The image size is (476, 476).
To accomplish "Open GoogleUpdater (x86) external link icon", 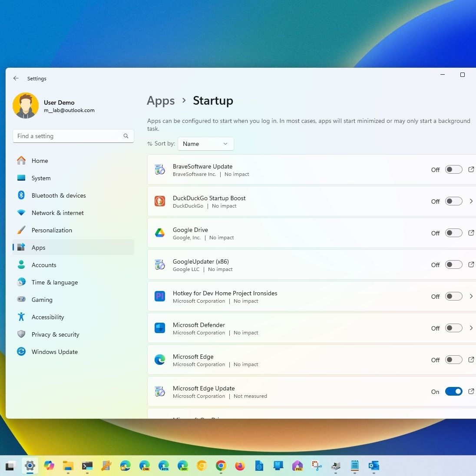I will click(x=471, y=264).
